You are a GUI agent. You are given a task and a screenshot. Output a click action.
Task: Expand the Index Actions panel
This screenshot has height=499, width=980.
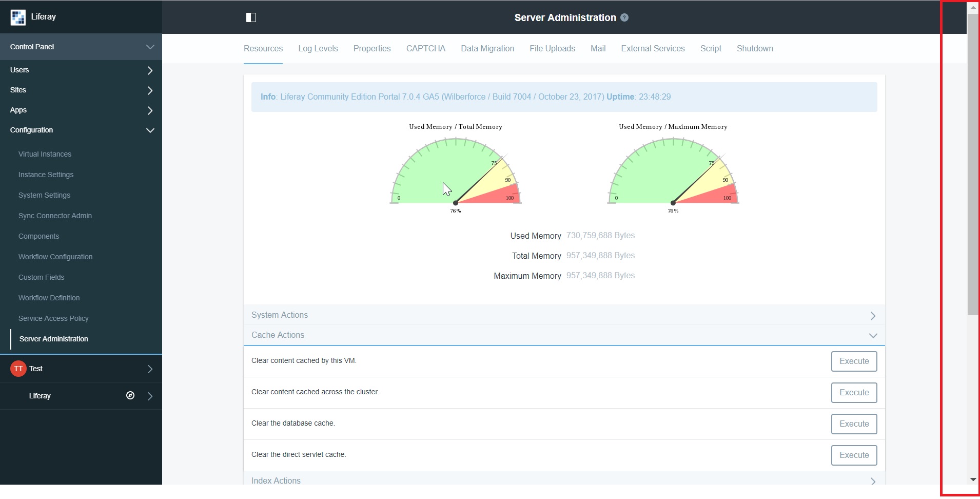click(x=564, y=480)
